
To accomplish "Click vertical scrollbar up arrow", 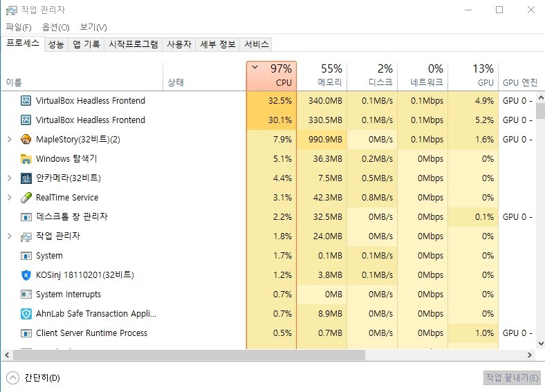I will point(541,98).
